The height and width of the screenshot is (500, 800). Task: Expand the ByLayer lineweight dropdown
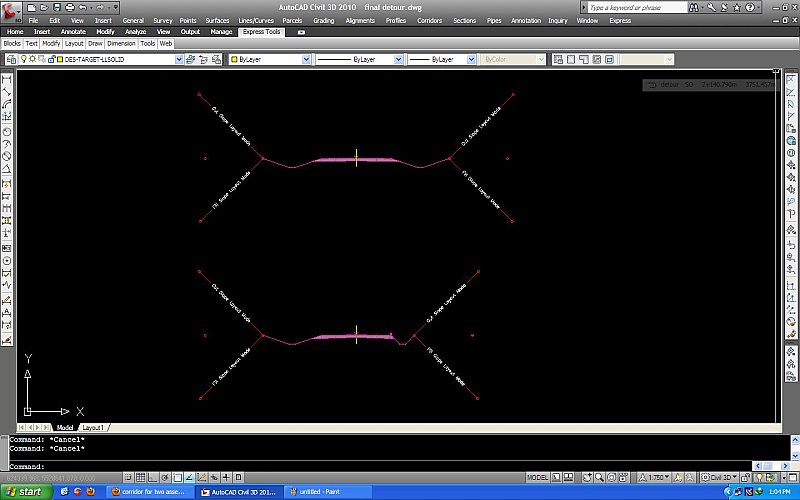tap(471, 60)
